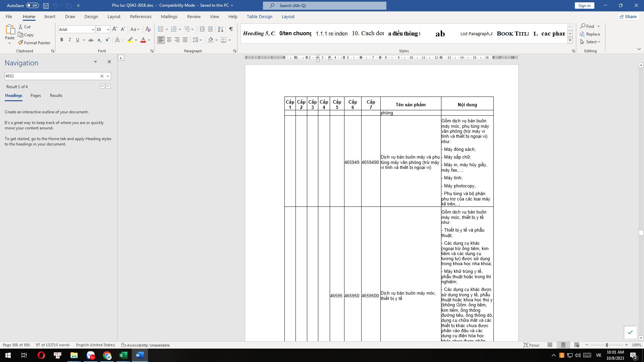Toggle Italic formatting

tap(69, 40)
